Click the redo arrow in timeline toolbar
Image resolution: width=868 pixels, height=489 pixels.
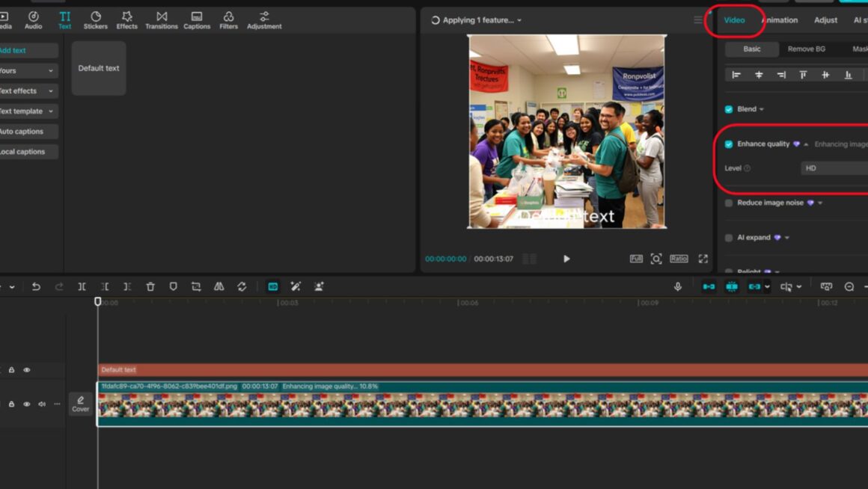(59, 286)
